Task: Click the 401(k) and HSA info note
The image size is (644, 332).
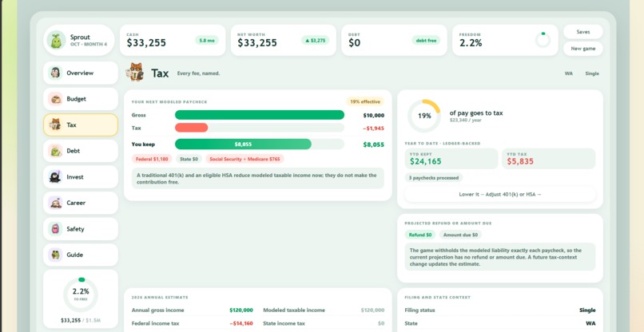Action: pyautogui.click(x=258, y=178)
